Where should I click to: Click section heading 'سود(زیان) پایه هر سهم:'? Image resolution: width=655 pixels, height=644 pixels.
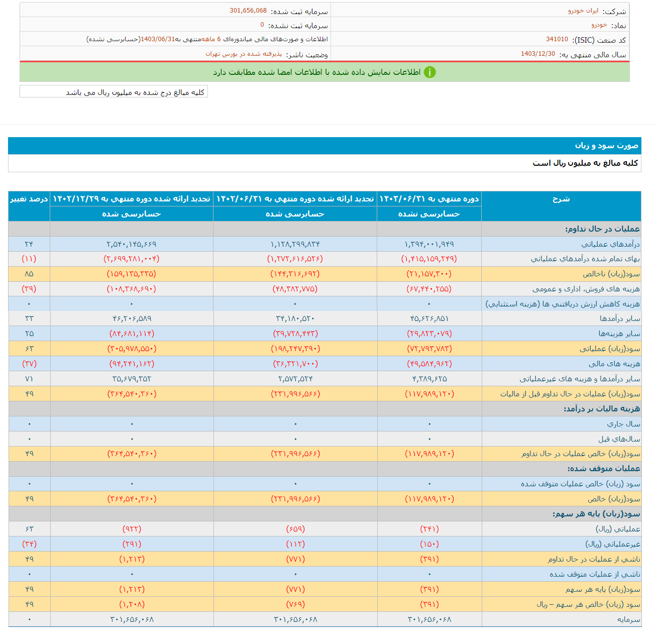pos(596,514)
